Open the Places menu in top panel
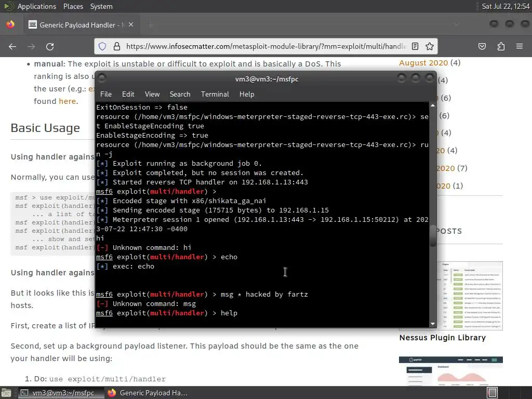Screen dimensions: 532x399 pyautogui.click(x=73, y=6)
